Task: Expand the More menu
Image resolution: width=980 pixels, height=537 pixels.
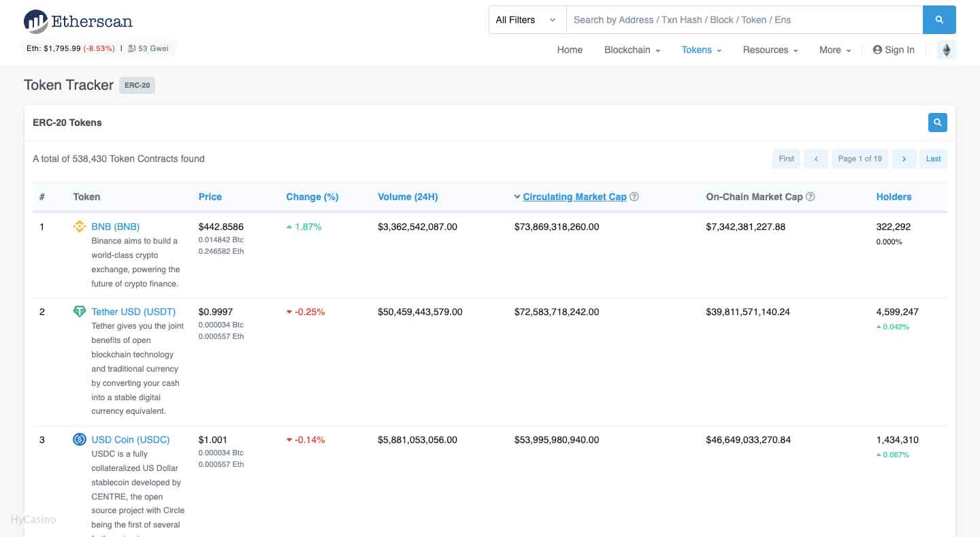Action: [835, 50]
